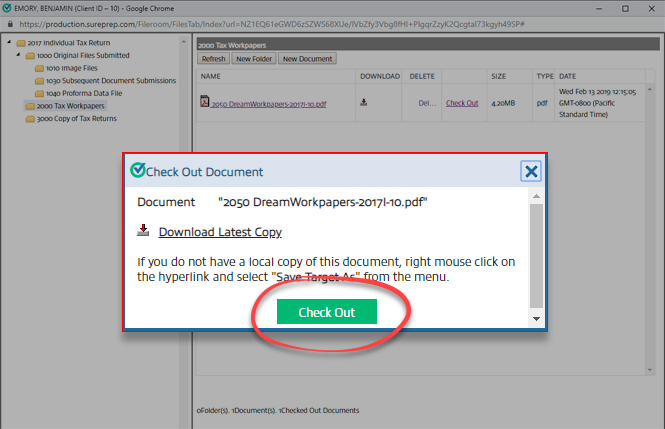The height and width of the screenshot is (429, 665).
Task: Collapse the 1000 Original Files Submitted node
Action: 18,55
